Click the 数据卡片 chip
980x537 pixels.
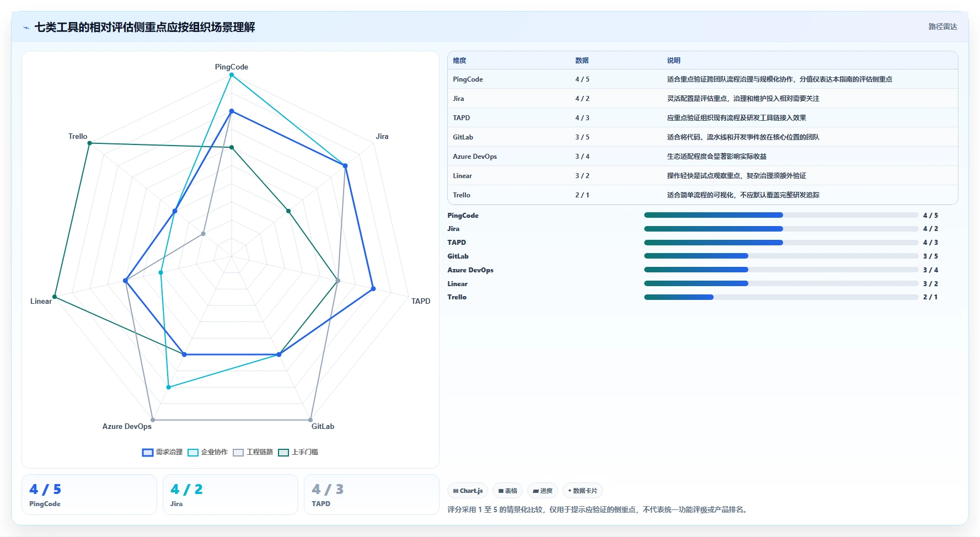582,491
